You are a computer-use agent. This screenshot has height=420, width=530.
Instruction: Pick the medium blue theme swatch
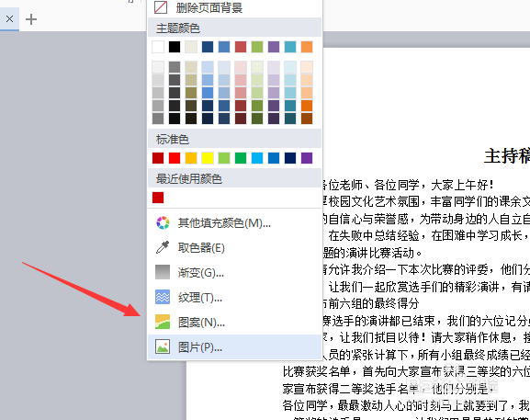224,47
